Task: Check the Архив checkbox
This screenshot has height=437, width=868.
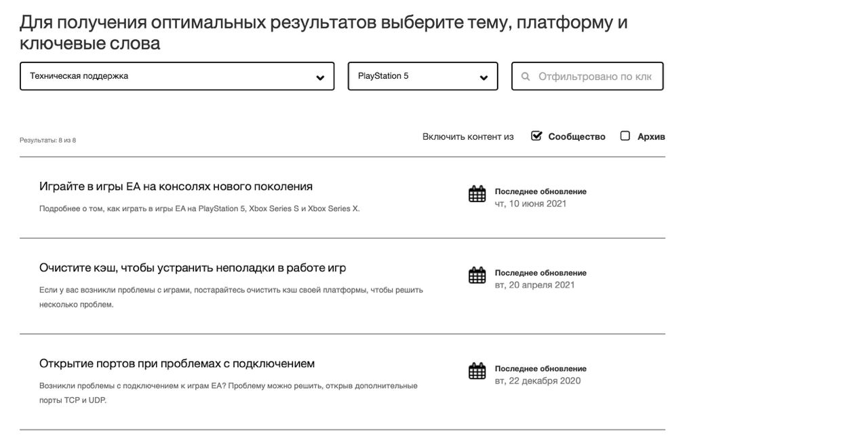Action: (x=625, y=136)
